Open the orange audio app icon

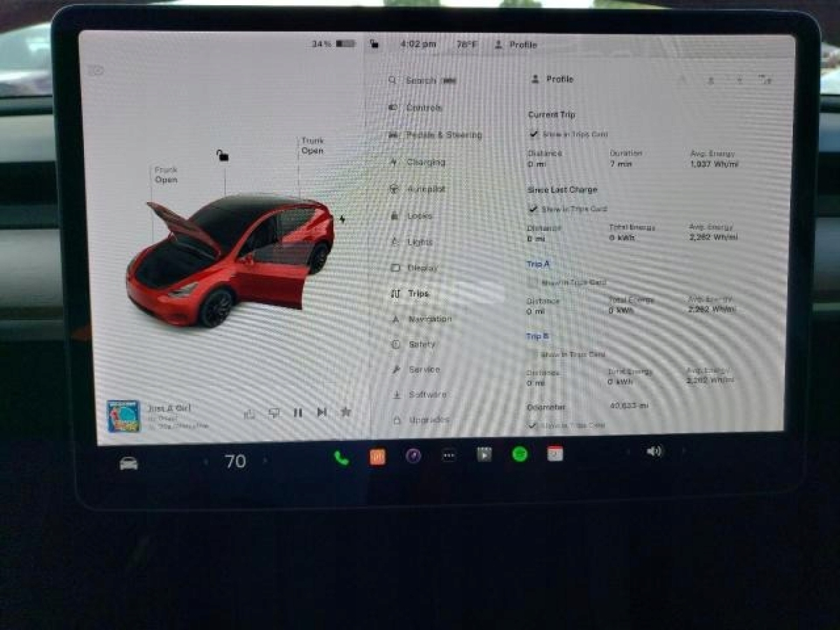[x=377, y=457]
